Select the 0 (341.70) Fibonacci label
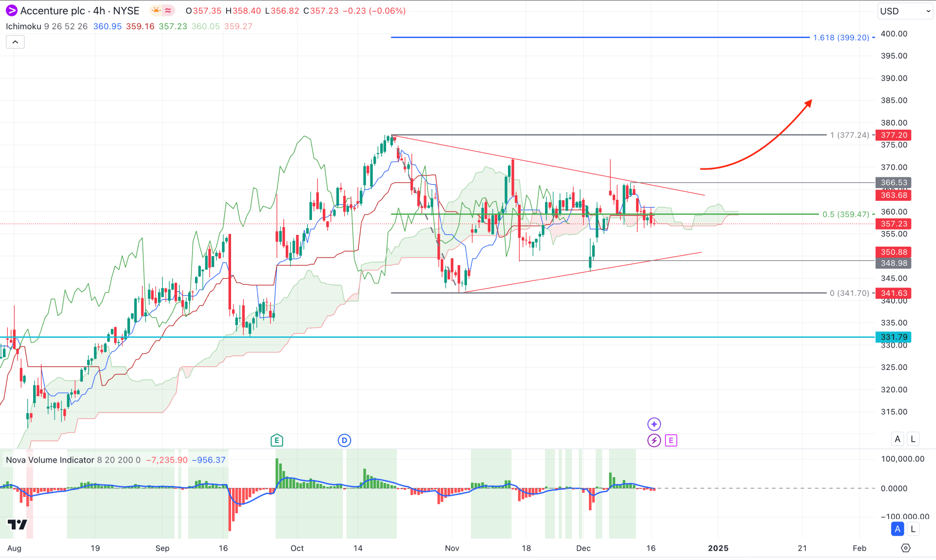Image resolution: width=936 pixels, height=560 pixels. (x=850, y=293)
